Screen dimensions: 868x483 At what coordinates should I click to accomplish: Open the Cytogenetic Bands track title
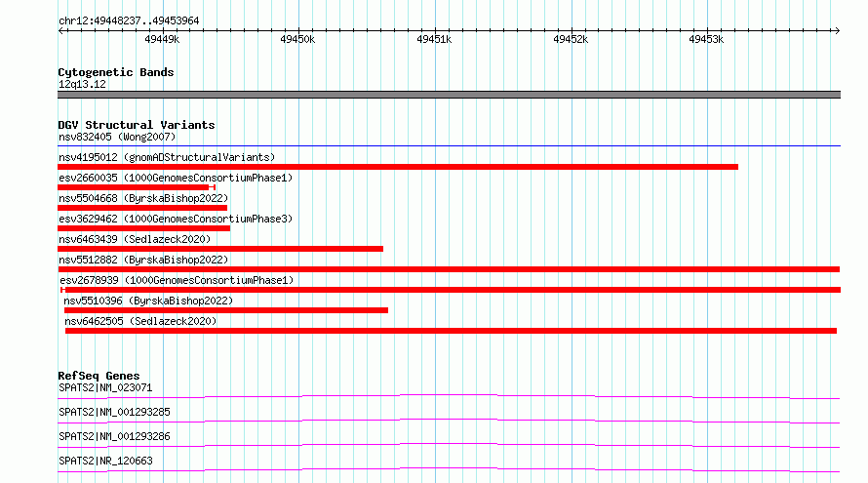[x=116, y=72]
